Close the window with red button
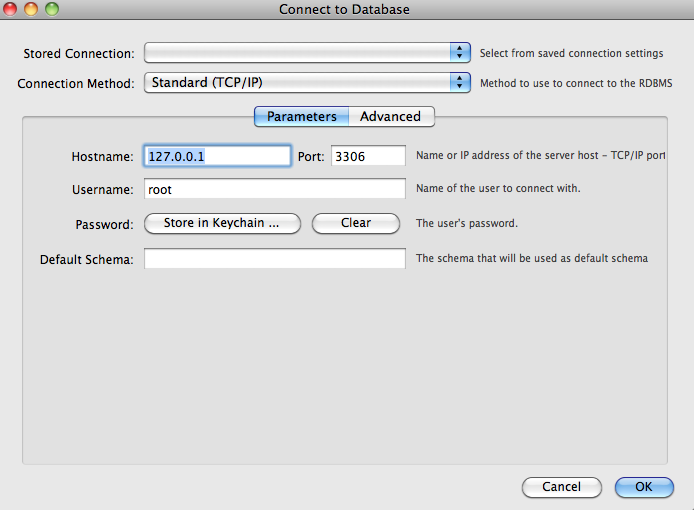The width and height of the screenshot is (694, 510). [10, 8]
